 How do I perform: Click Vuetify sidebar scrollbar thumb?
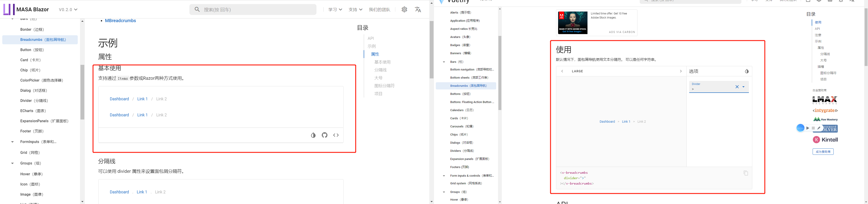pyautogui.click(x=500, y=73)
